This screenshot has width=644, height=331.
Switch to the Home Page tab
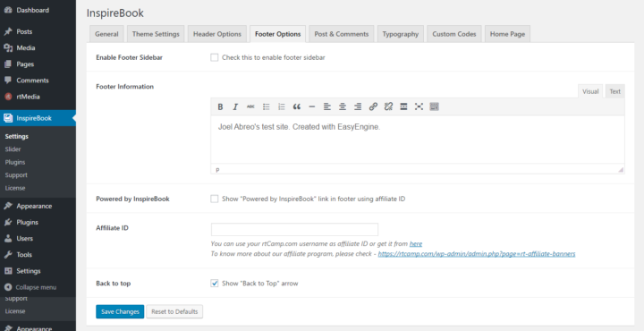(x=508, y=34)
